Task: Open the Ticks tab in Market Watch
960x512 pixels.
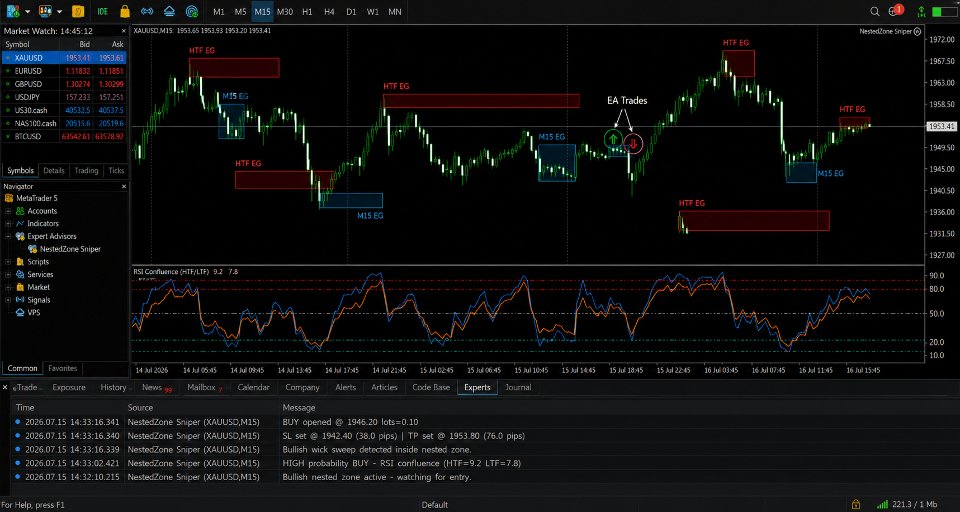Action: tap(116, 171)
